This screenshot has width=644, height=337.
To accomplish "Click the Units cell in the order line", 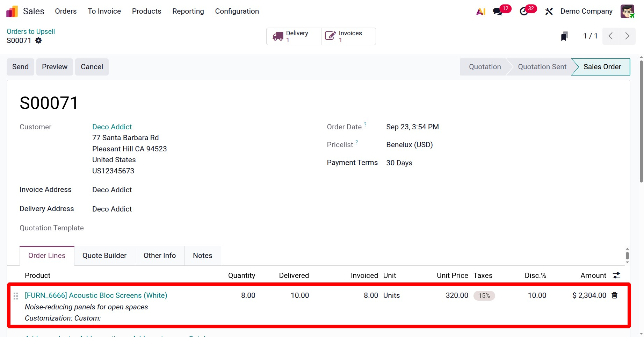I will 391,295.
